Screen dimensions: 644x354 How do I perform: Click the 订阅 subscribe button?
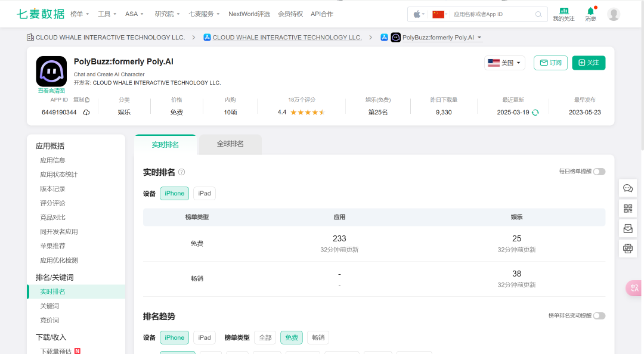point(551,63)
